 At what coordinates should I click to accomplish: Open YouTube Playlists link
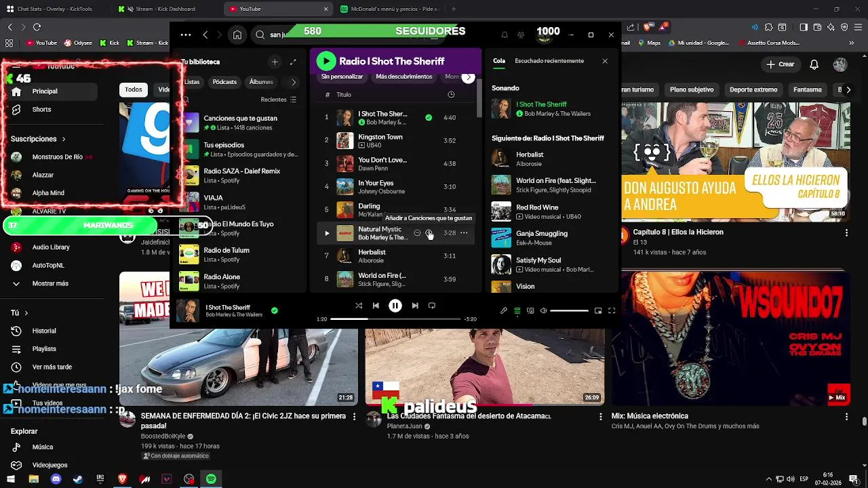(44, 349)
